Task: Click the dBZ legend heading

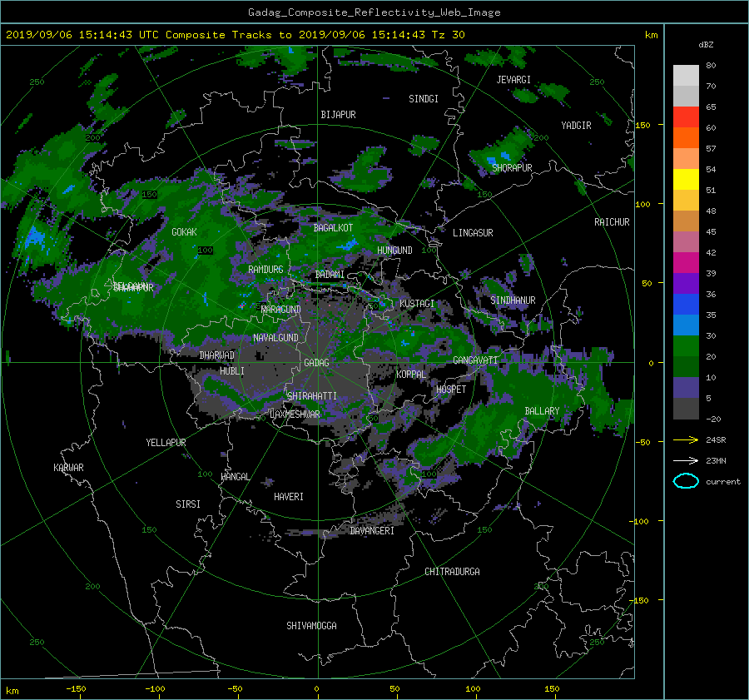Action: [x=706, y=44]
